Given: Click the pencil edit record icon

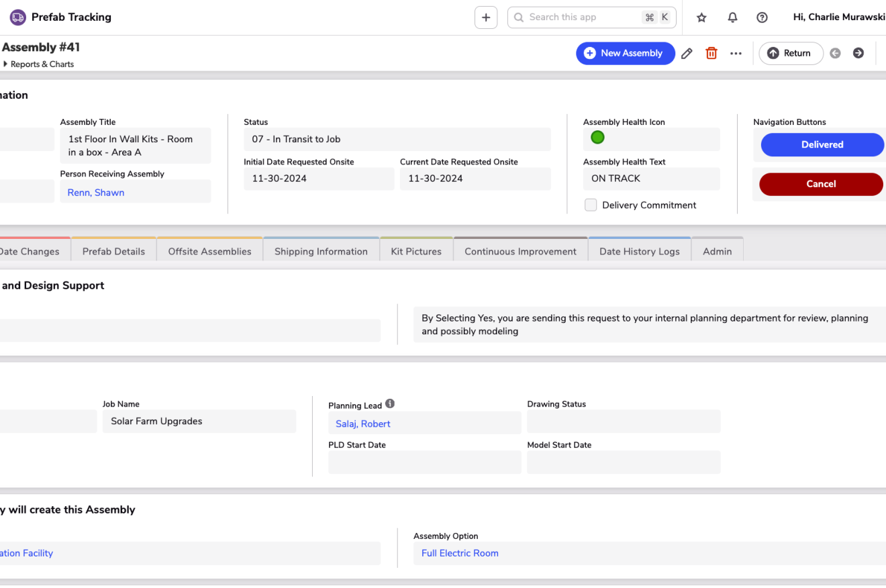Looking at the screenshot, I should [x=687, y=54].
